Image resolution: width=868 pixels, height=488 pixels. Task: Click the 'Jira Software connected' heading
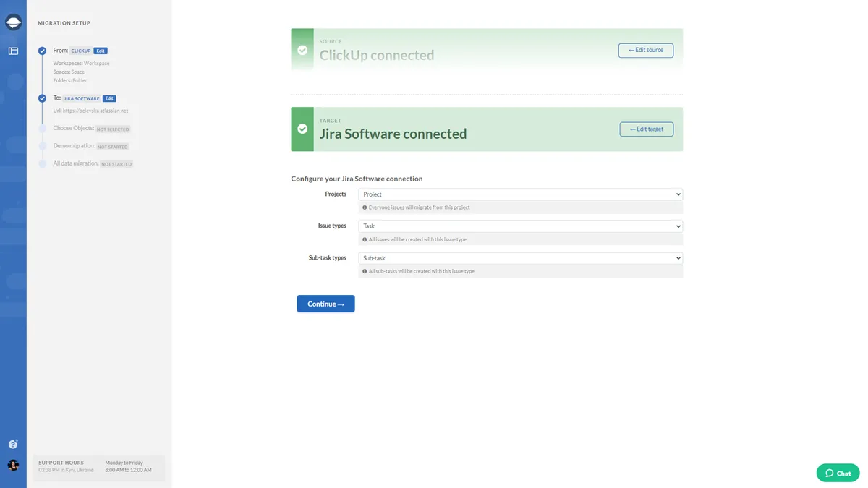(x=393, y=134)
